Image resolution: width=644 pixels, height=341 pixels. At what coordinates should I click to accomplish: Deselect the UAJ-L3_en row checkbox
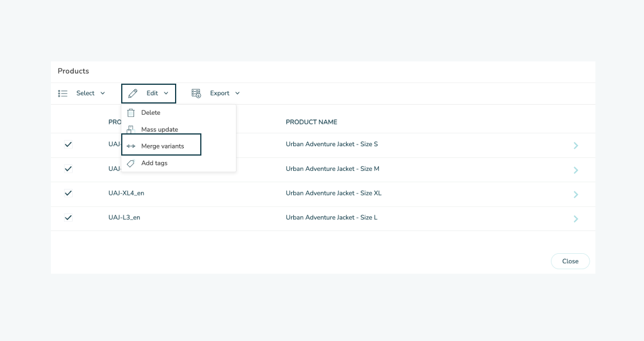point(68,218)
